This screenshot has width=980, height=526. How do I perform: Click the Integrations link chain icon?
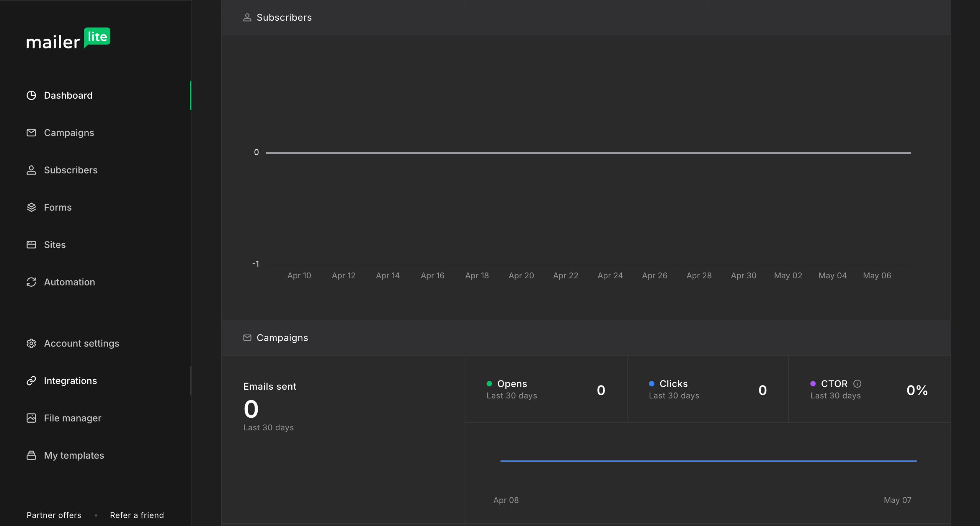pos(31,381)
